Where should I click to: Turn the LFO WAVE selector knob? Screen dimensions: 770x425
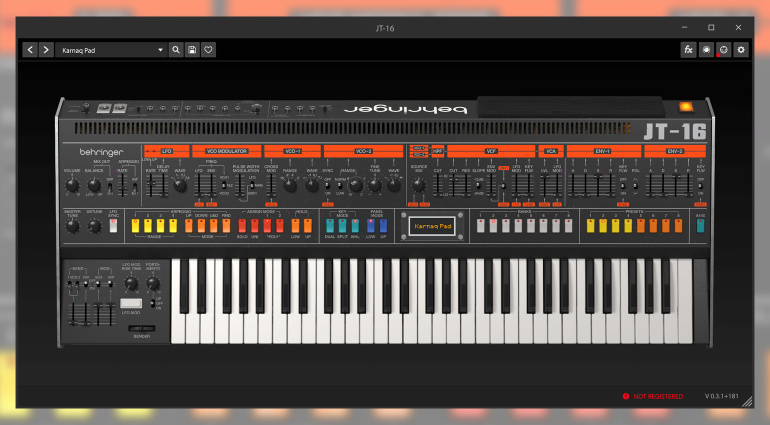180,186
